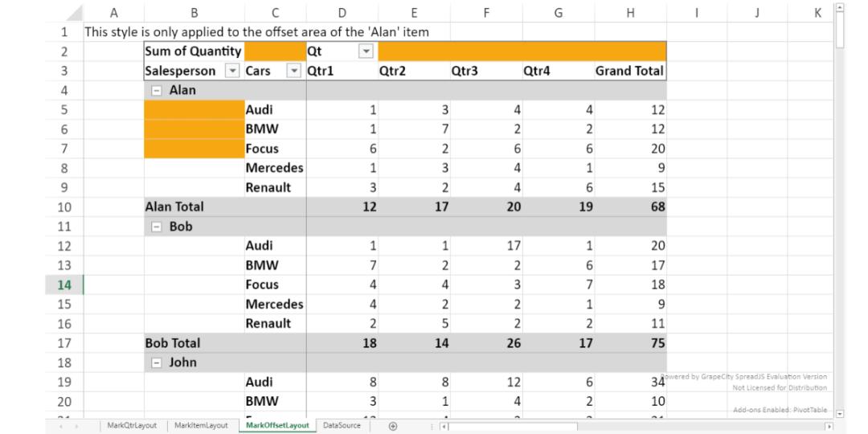868x434 pixels.
Task: Click the 'Qtr1' column label
Action: coord(342,71)
